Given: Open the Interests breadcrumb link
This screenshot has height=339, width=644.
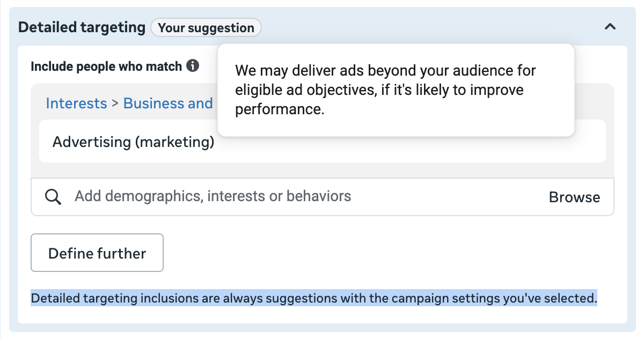Looking at the screenshot, I should click(x=76, y=104).
